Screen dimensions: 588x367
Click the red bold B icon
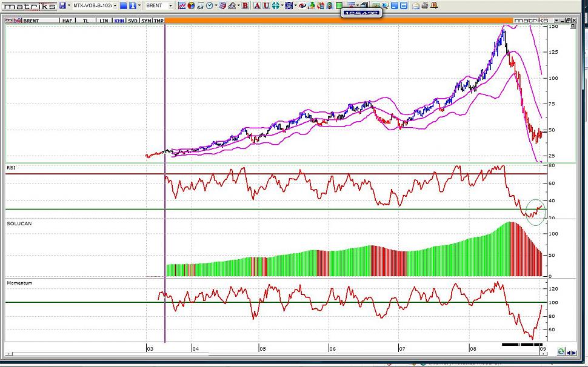245,5
